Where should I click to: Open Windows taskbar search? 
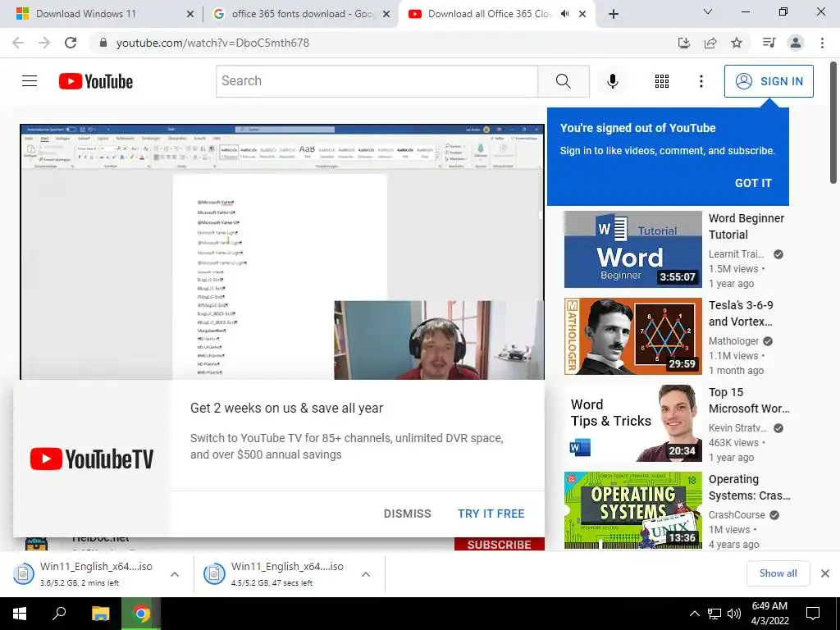click(x=59, y=614)
